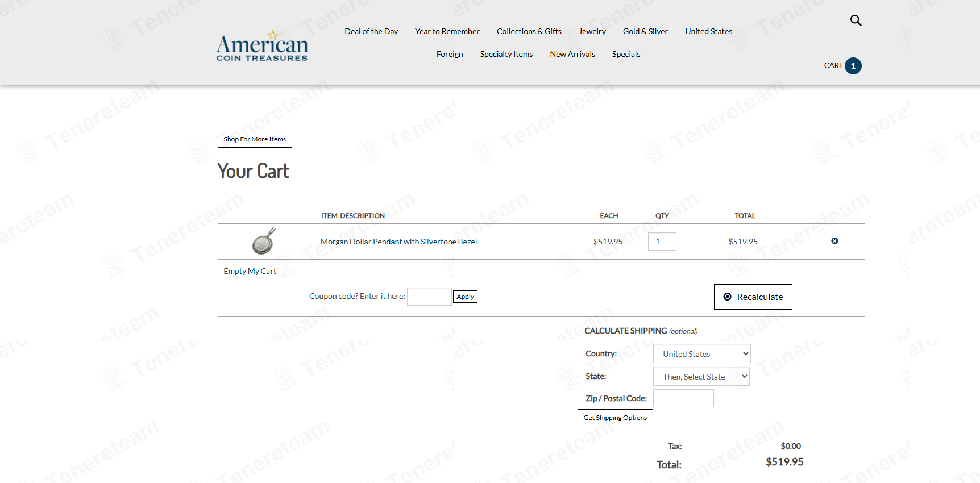The image size is (980, 483).
Task: Click the CART link text
Action: [x=833, y=65]
